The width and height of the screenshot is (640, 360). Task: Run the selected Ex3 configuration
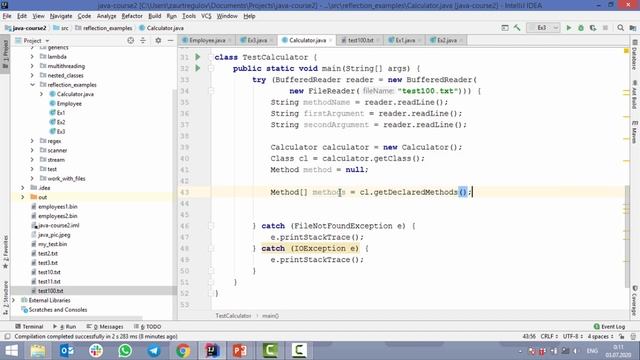click(x=568, y=28)
